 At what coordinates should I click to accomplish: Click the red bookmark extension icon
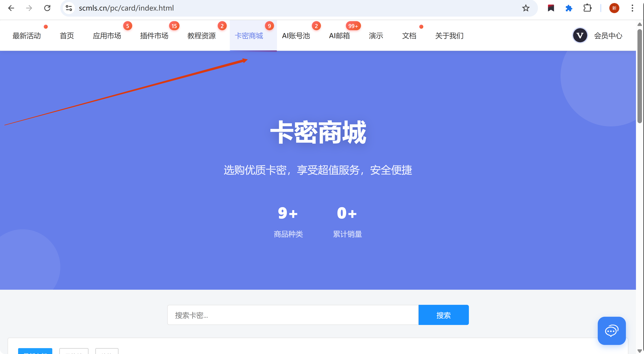[551, 8]
